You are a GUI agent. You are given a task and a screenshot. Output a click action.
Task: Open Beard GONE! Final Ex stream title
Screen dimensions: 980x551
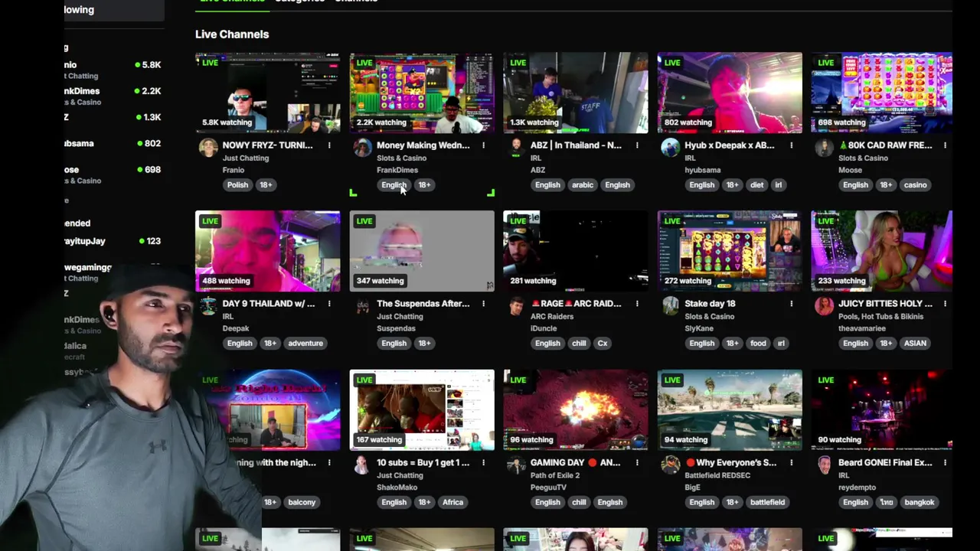click(x=885, y=463)
